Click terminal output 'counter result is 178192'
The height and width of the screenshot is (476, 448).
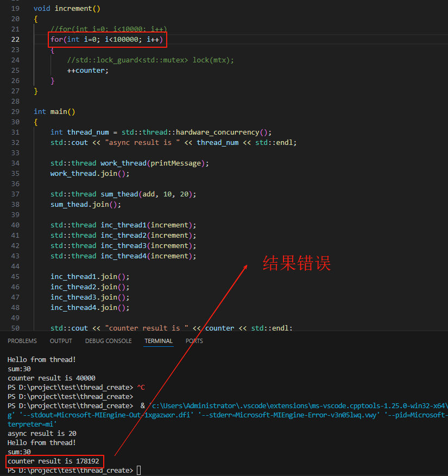click(53, 461)
